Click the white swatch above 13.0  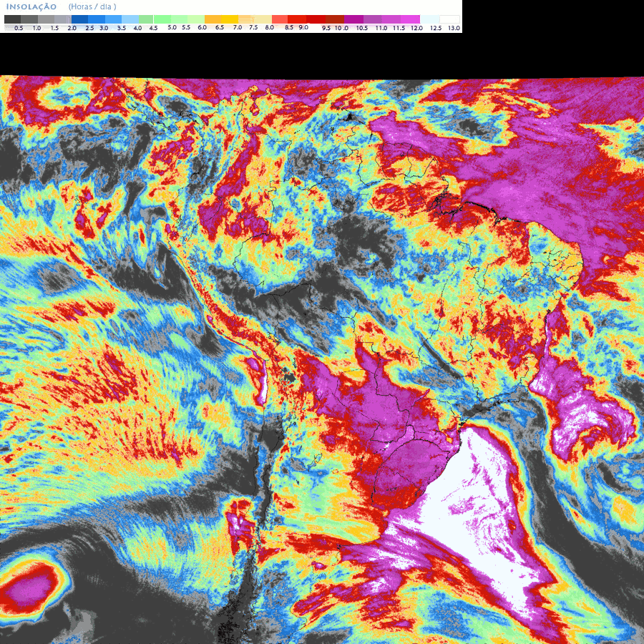coord(450,19)
